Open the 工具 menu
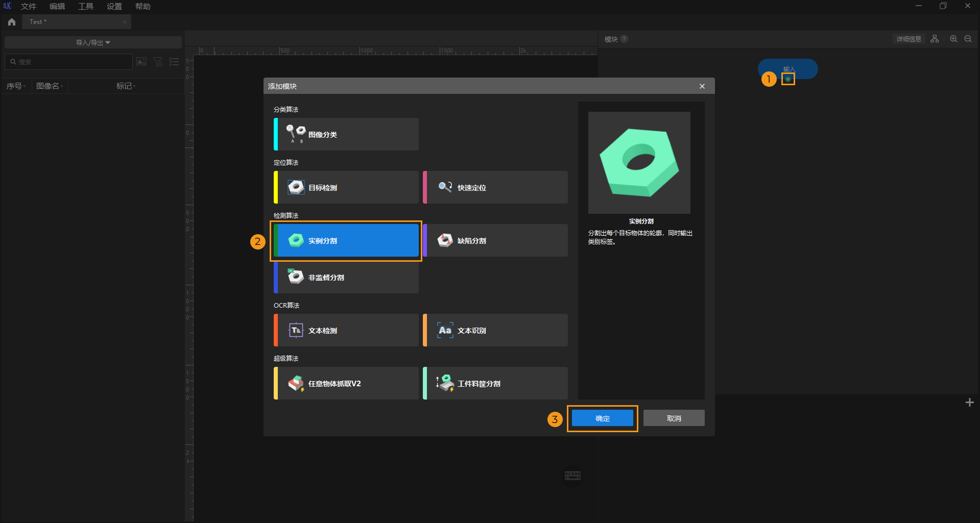 click(86, 6)
